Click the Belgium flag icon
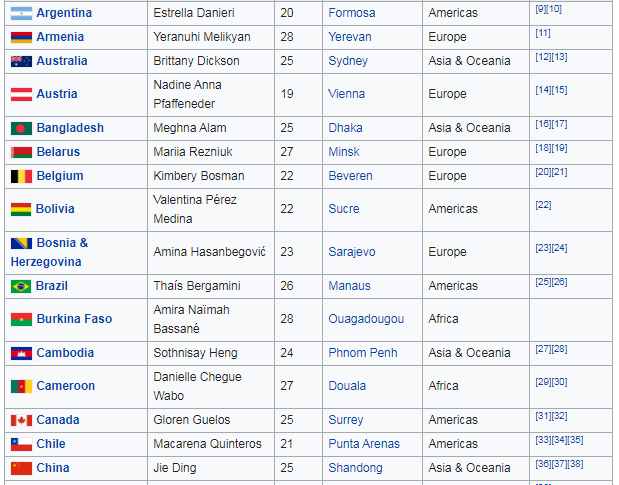The width and height of the screenshot is (619, 485). (21, 176)
